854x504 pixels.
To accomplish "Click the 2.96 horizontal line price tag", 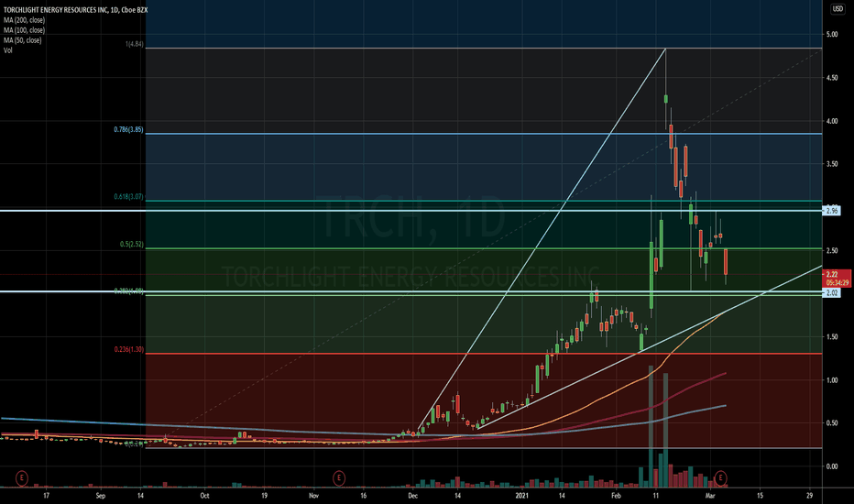I will (x=832, y=211).
